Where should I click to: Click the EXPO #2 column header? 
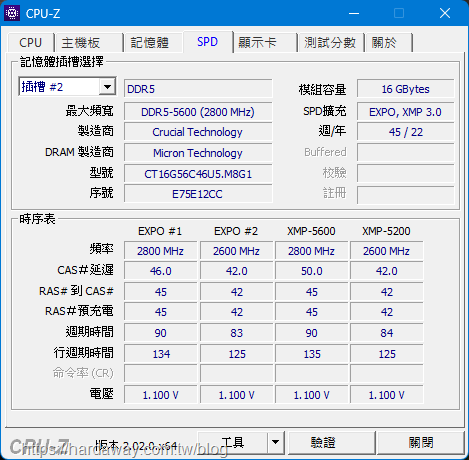click(x=236, y=231)
